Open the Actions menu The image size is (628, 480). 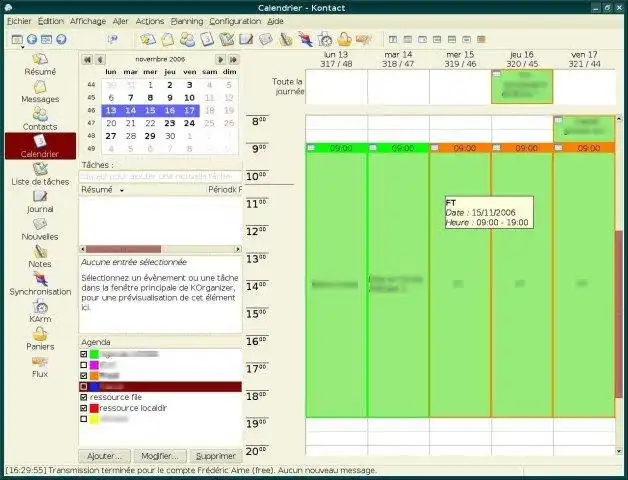[150, 21]
